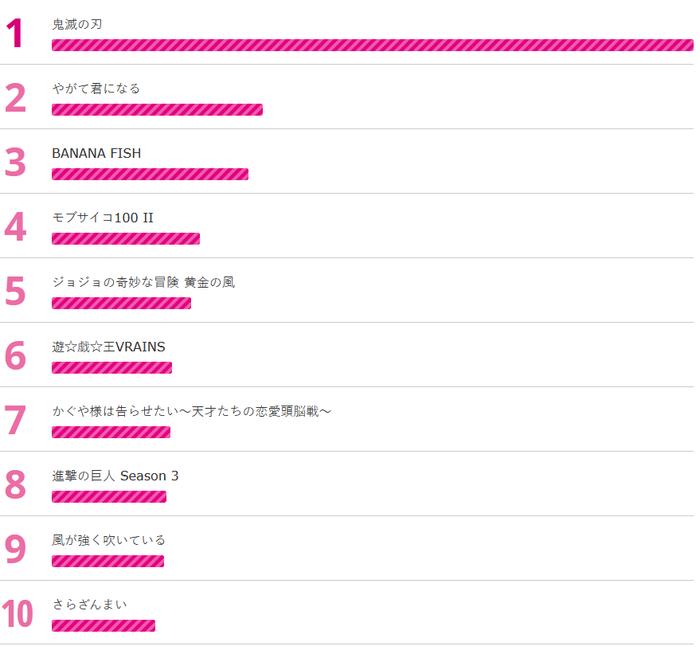Screen dimensions: 700x647
Task: Click the bar under 遊☆戯☆王VRAINS
Action: [112, 367]
